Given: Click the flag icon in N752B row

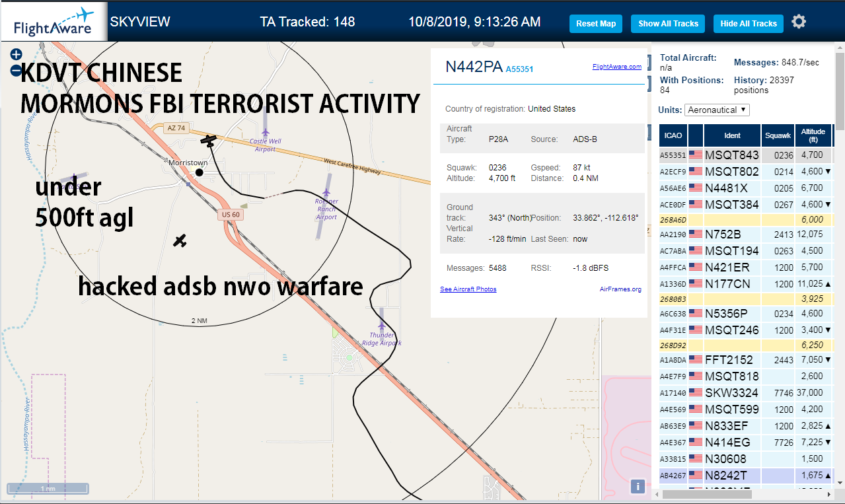Looking at the screenshot, I should coord(696,234).
